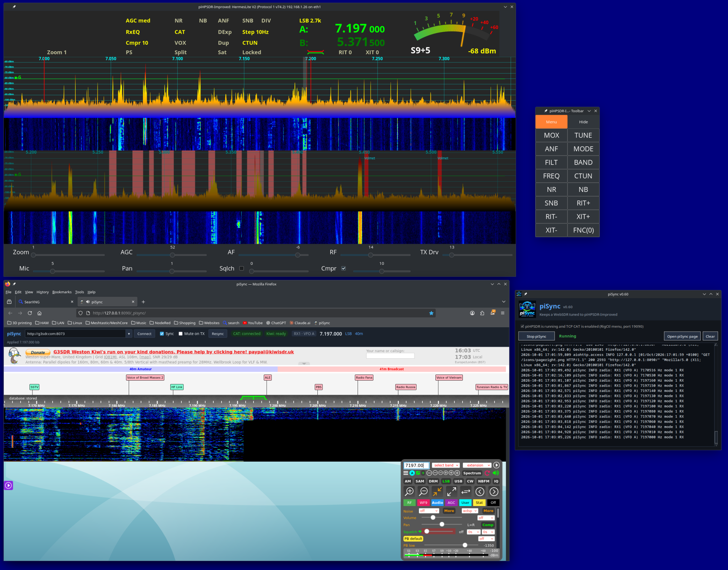Click the leftmost minus frequency step button
Image resolution: width=728 pixels, height=570 pixels.
point(429,473)
